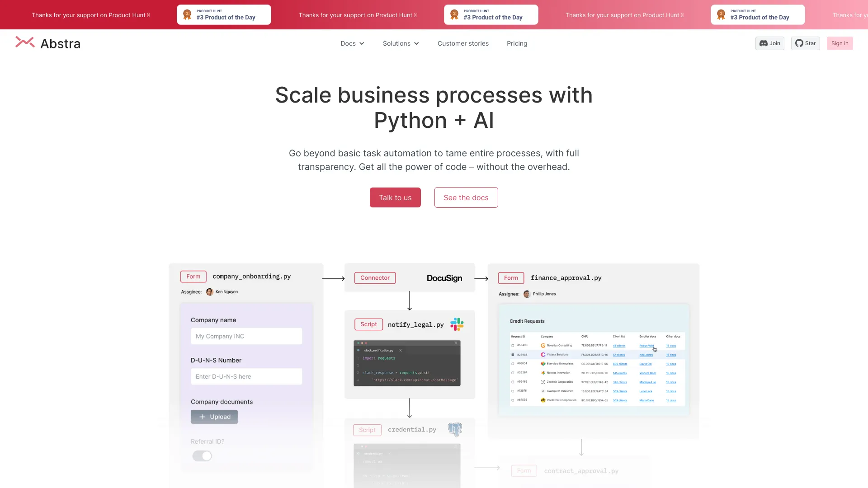
Task: Click the Script tag icon on notify_legal.py
Action: [x=368, y=324]
